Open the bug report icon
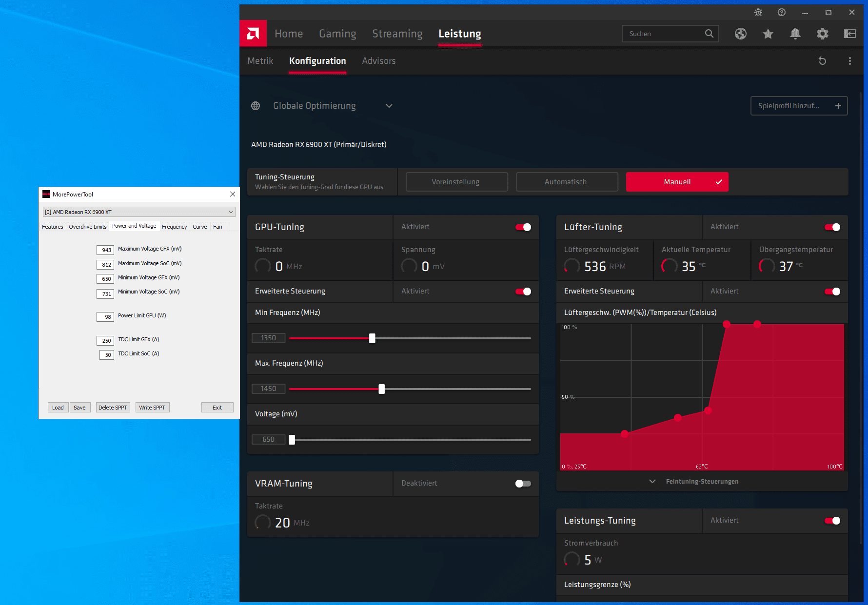Screen dimensions: 868x605 click(x=758, y=12)
